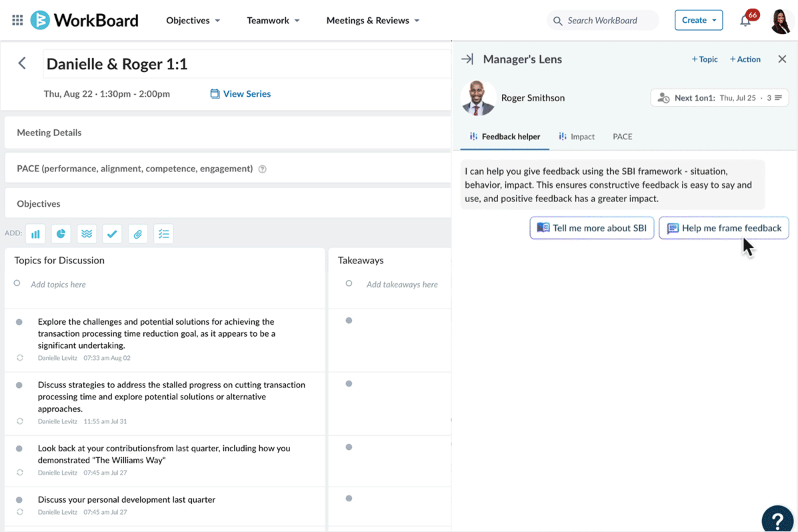This screenshot has width=798, height=532.
Task: Close the Manager's Lens panel
Action: (x=782, y=59)
